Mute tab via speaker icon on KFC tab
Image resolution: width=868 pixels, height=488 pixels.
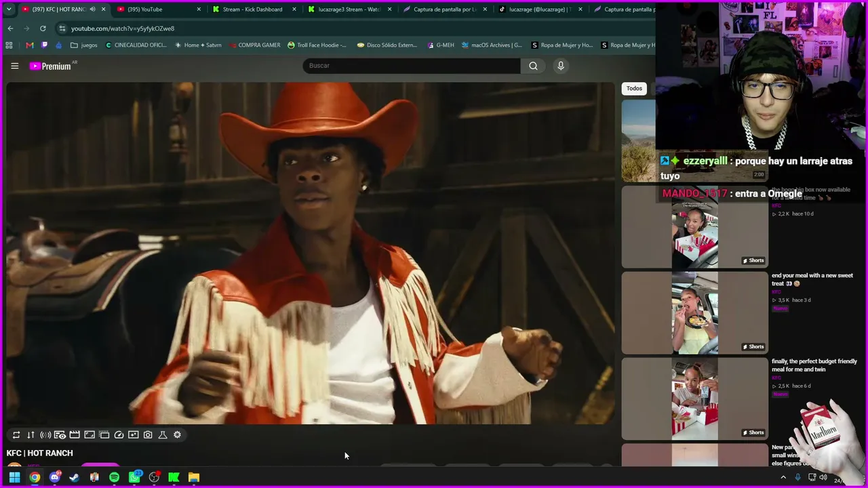(x=92, y=9)
